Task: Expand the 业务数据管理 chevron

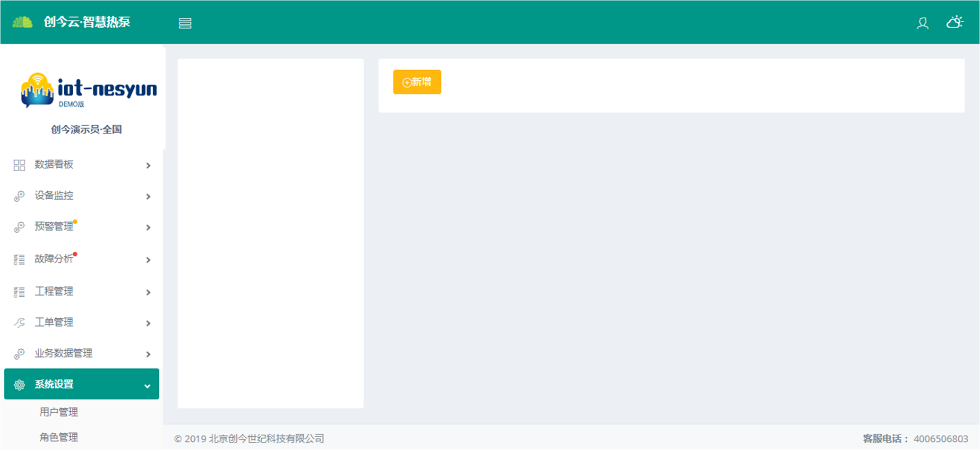Action: (148, 354)
